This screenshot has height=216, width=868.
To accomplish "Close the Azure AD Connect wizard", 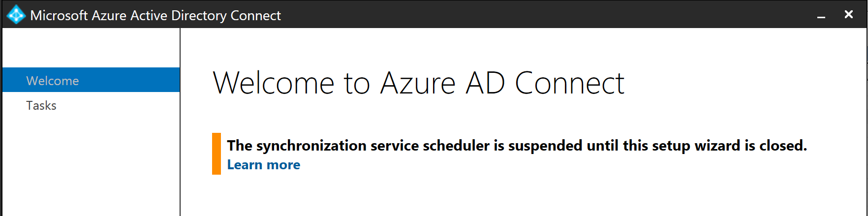I will (x=848, y=15).
